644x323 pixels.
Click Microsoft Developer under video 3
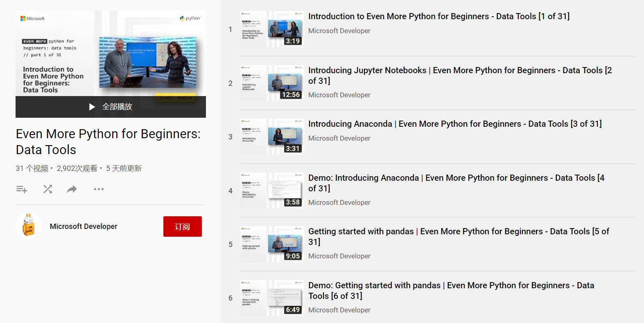[339, 139]
